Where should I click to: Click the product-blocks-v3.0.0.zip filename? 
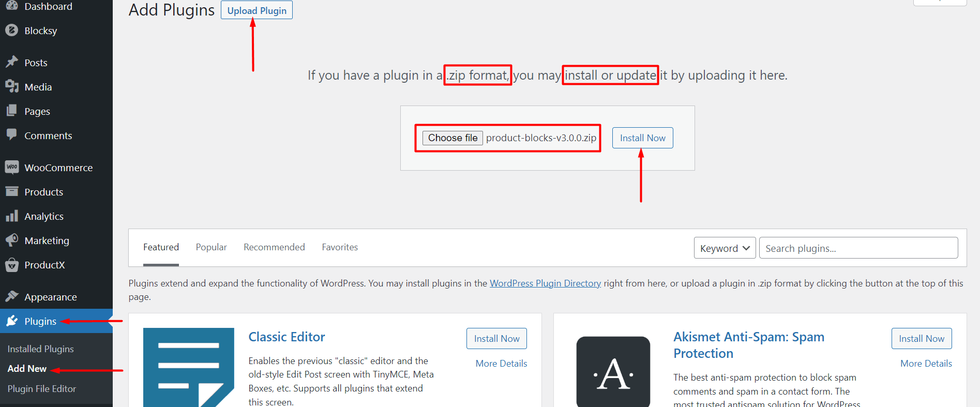(x=541, y=138)
